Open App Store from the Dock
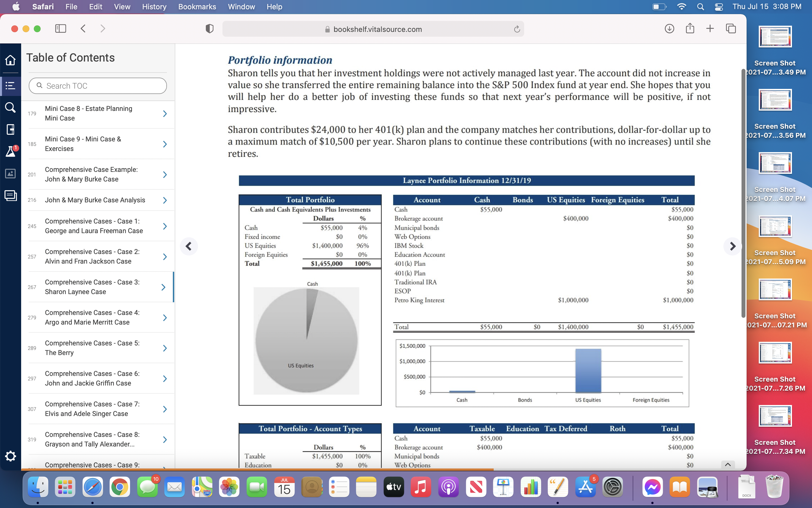This screenshot has height=508, width=812. click(586, 487)
